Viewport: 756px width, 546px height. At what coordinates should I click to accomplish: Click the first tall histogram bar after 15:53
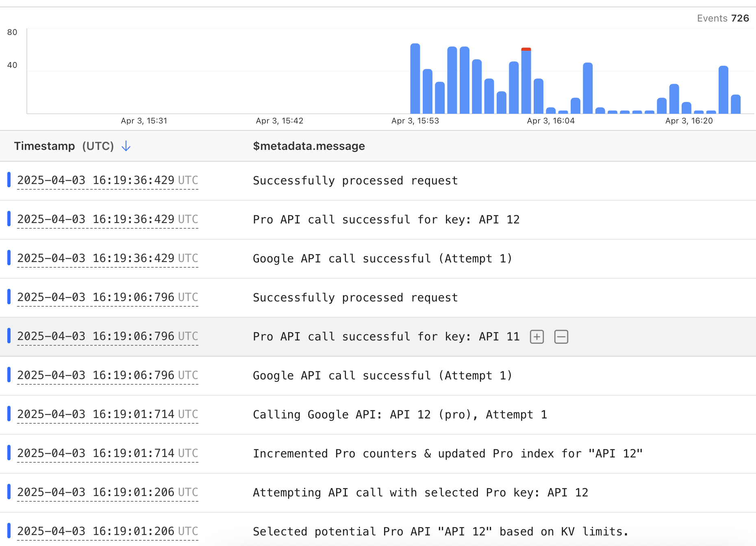[415, 78]
